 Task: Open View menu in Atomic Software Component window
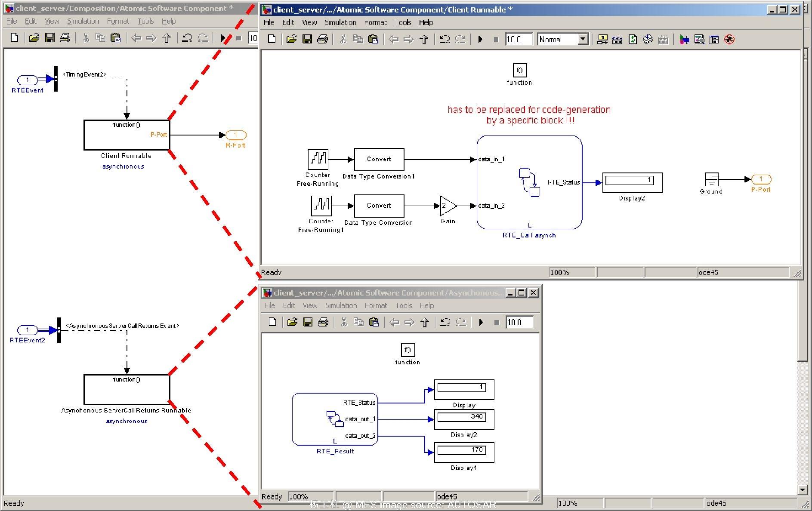click(52, 21)
